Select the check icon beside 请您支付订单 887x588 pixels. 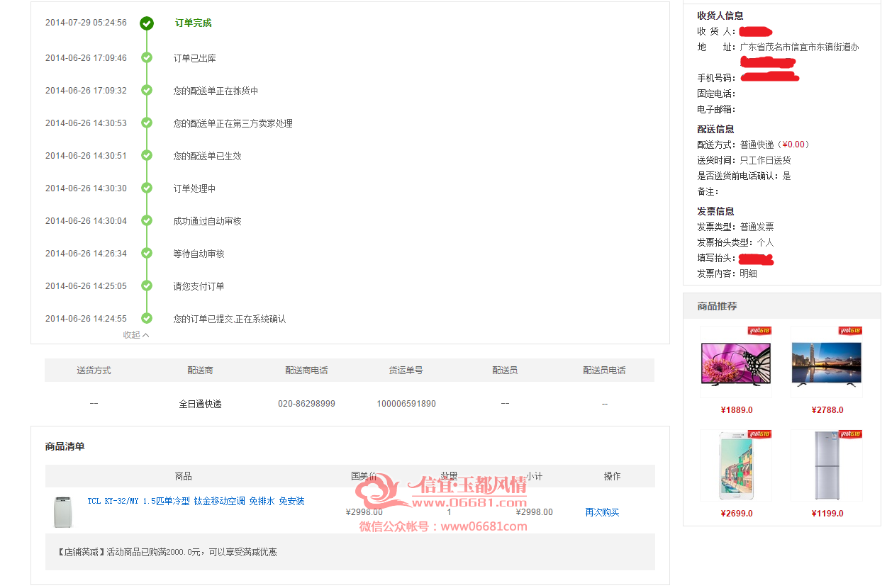click(147, 286)
